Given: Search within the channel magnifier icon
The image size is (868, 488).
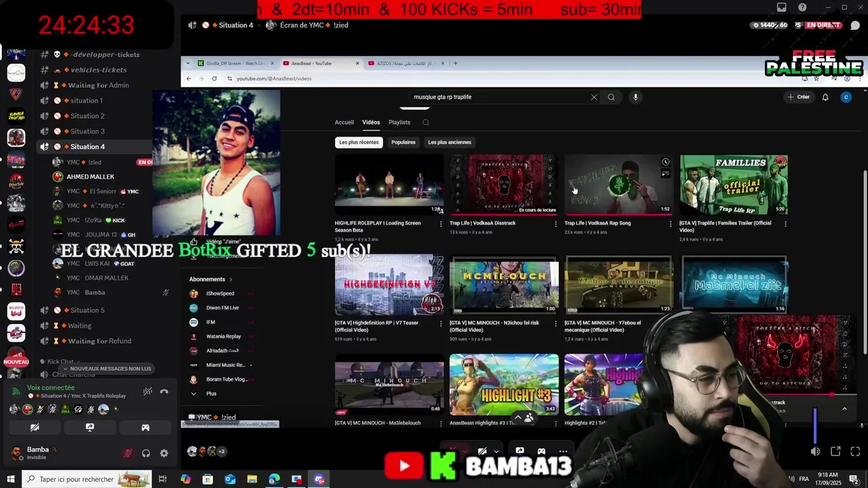Looking at the screenshot, I should 426,123.
